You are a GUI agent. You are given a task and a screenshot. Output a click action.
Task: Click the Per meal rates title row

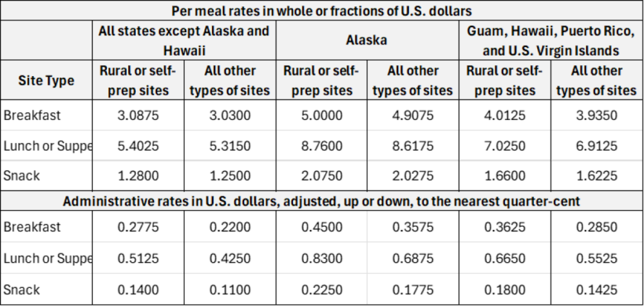click(x=322, y=11)
